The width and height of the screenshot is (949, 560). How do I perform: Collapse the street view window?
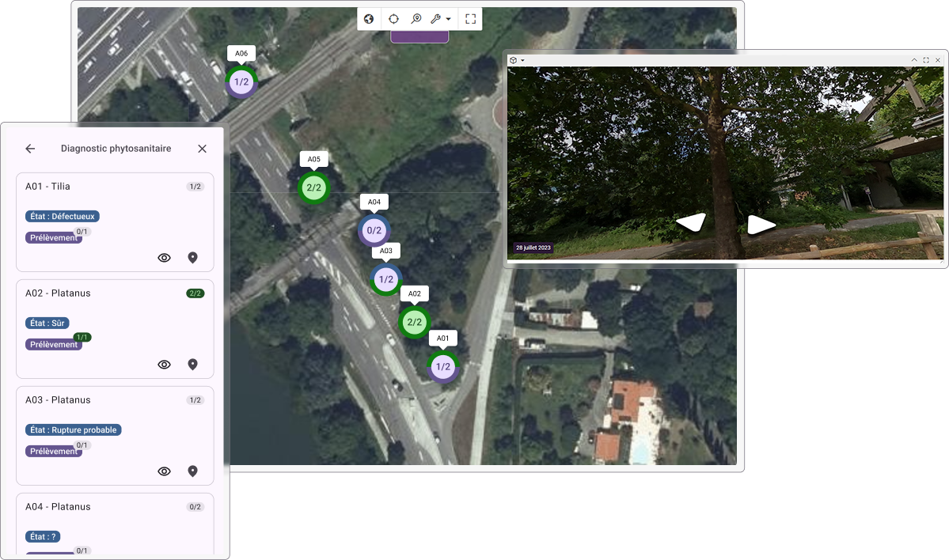pyautogui.click(x=914, y=60)
